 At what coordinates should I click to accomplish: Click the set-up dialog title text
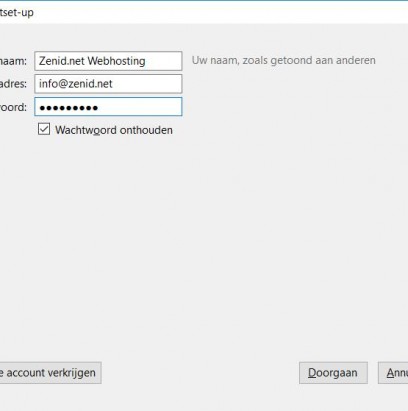(17, 13)
